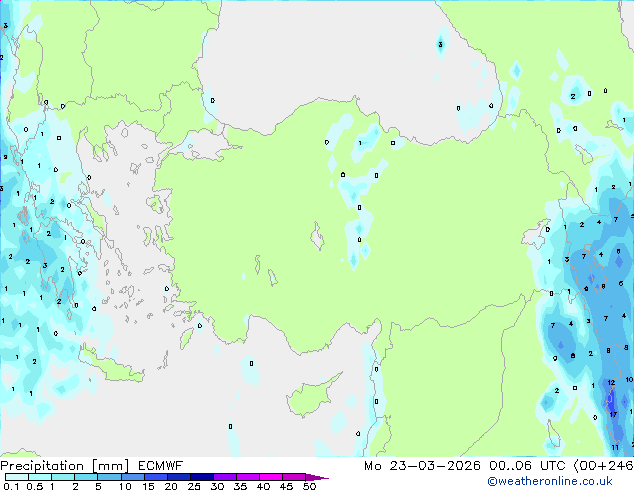Select the 1–2 mm legend color box
Viewport: 634px width, 490px height.
(63, 477)
